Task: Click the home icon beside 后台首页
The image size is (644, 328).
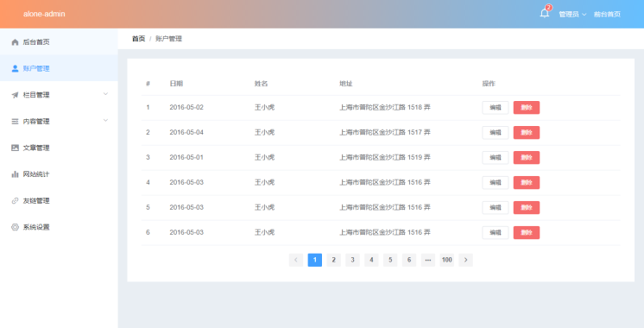Action: [16, 42]
